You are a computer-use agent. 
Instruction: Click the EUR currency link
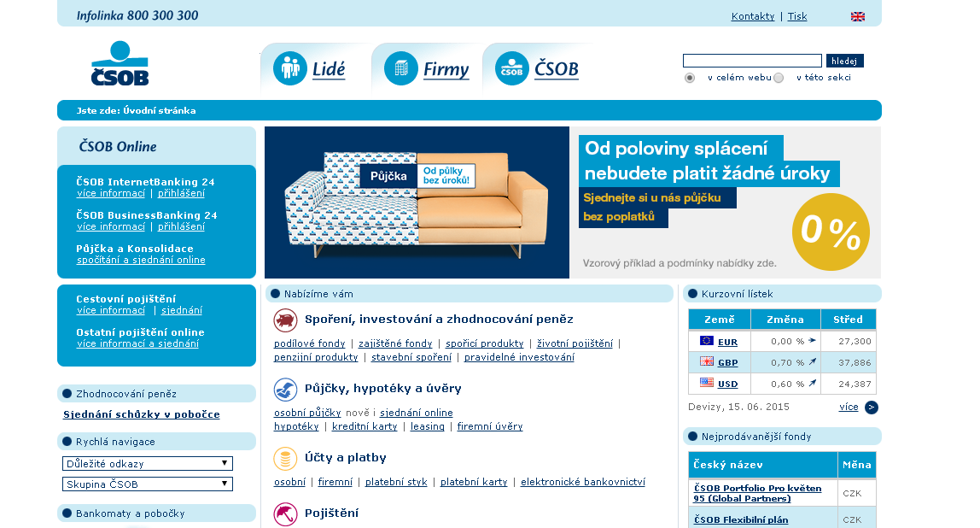(x=727, y=343)
